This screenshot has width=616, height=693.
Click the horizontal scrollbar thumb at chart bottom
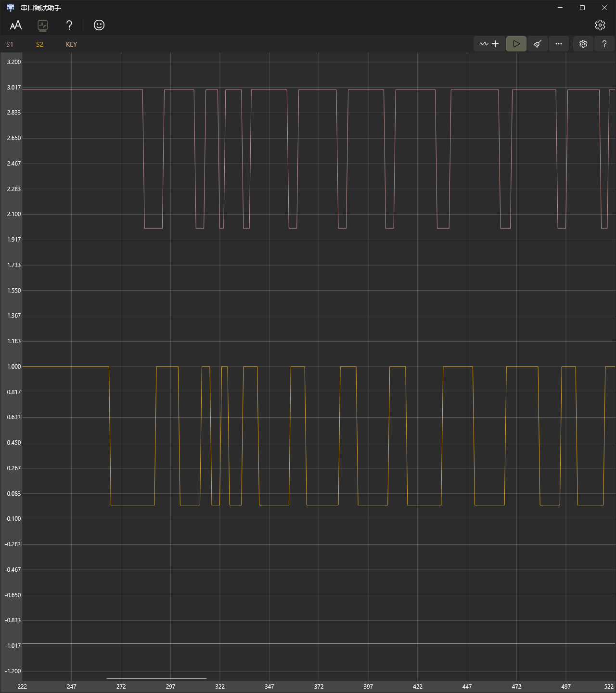point(156,679)
